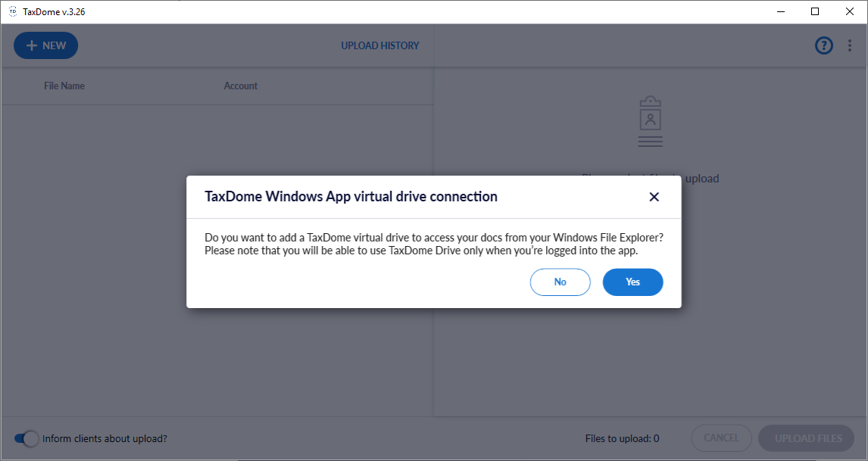Open the Upload History view
868x461 pixels.
(x=379, y=45)
